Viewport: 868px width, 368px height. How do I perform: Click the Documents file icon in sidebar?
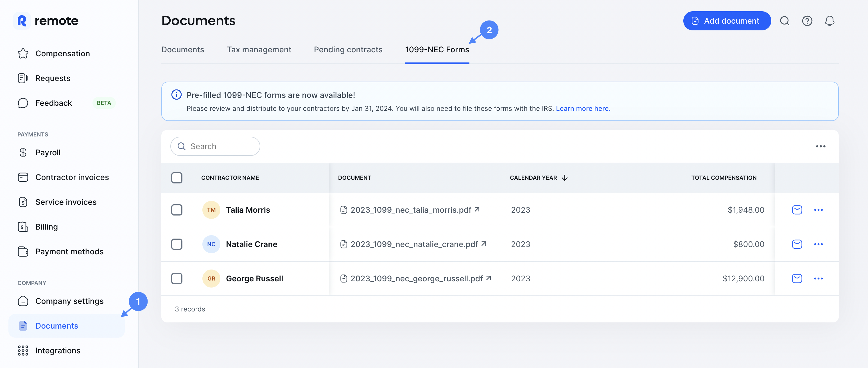(x=23, y=326)
